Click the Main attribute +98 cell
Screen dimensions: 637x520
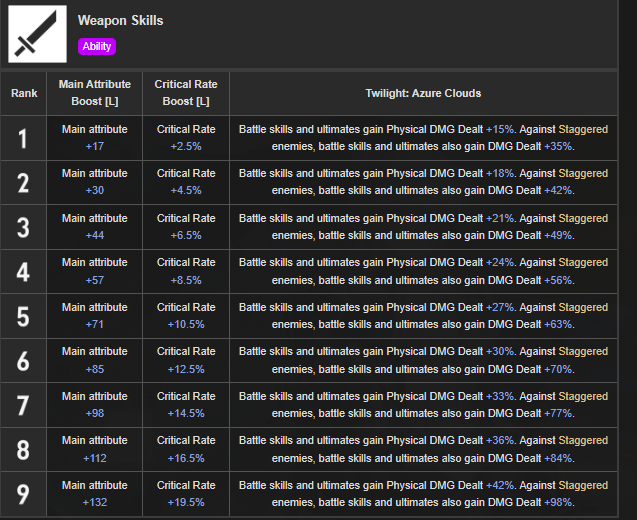95,405
